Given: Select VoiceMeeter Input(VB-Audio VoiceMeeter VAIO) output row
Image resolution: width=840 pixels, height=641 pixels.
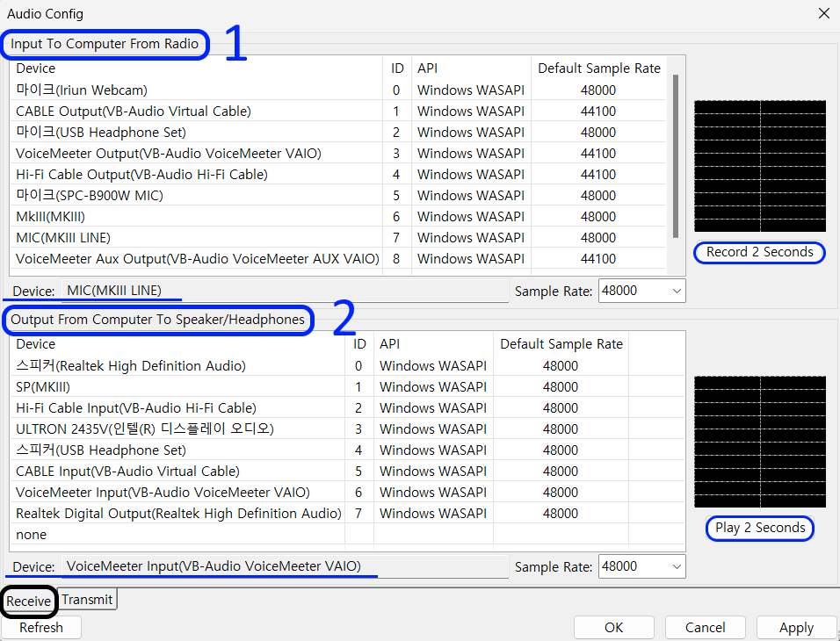Looking at the screenshot, I should click(163, 492).
